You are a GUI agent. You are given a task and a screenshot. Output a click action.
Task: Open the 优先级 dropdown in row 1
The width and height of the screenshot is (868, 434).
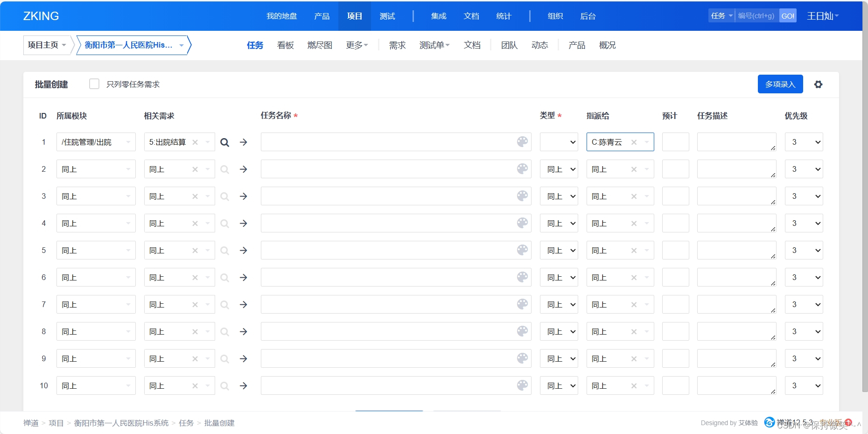coord(804,142)
